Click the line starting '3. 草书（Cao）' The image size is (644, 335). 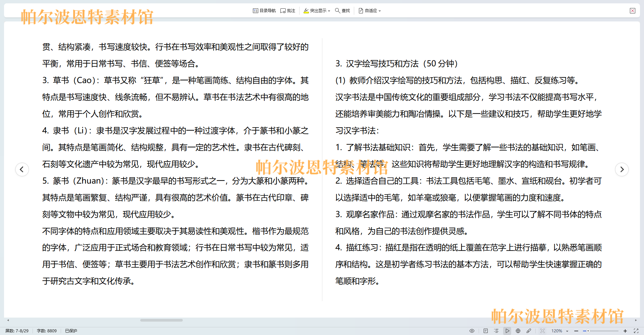pyautogui.click(x=175, y=80)
